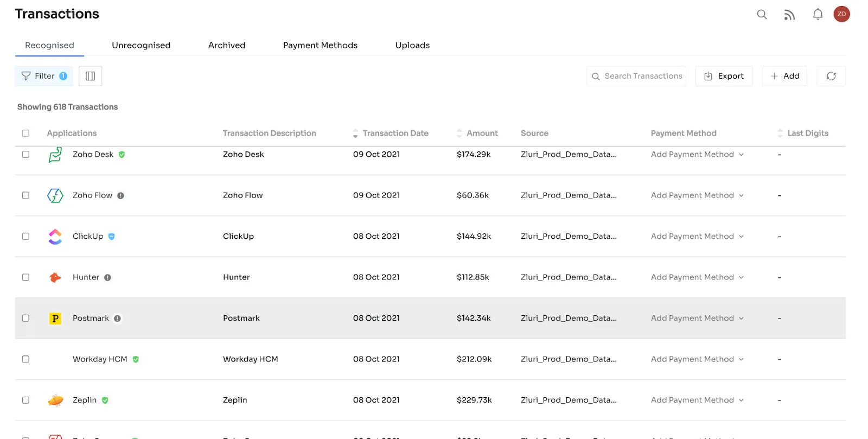Open Add Payment Method for Zeplin
This screenshot has width=868, height=439.
coord(697,400)
